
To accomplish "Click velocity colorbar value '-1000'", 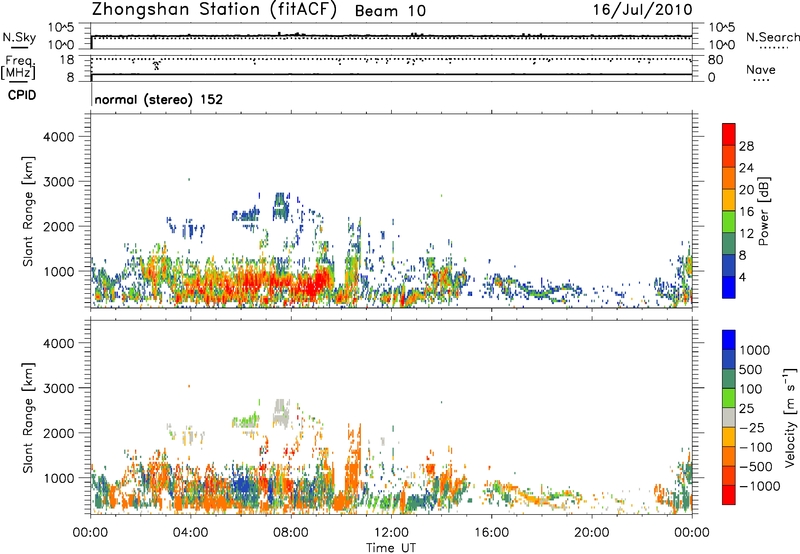I will [x=759, y=486].
